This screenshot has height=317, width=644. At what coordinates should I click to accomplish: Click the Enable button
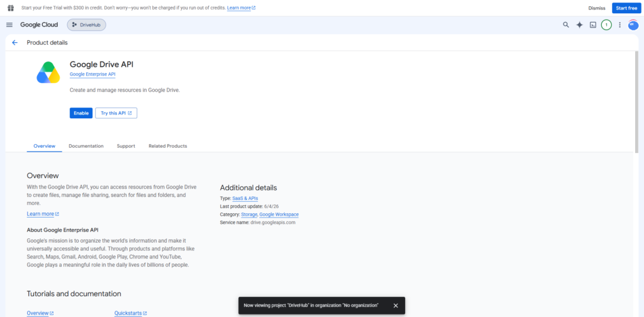(81, 113)
